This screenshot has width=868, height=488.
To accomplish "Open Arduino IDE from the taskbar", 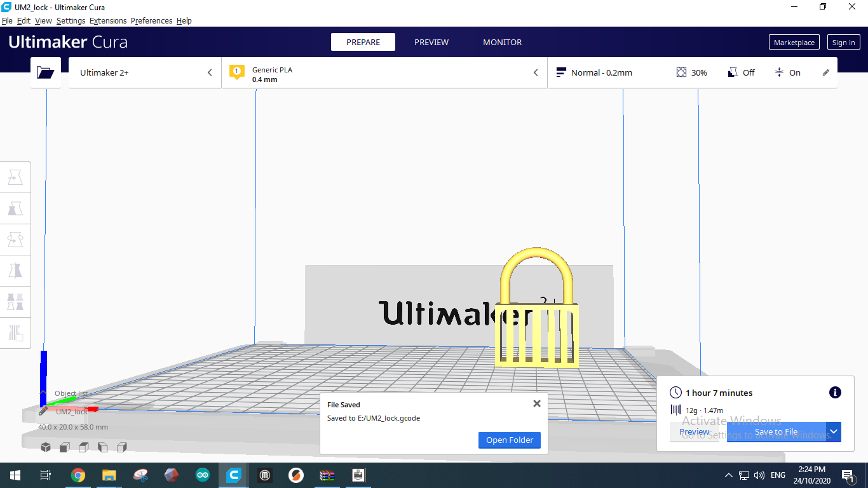I will 203,475.
